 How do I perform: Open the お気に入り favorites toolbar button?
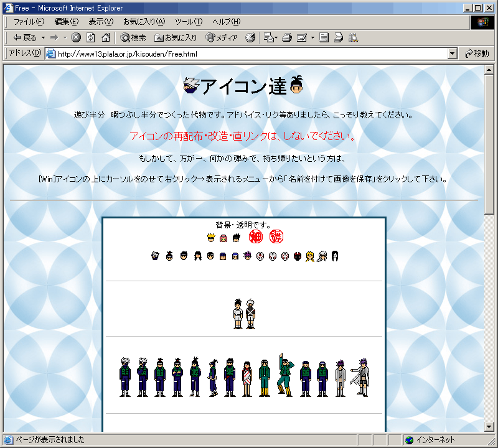(176, 38)
